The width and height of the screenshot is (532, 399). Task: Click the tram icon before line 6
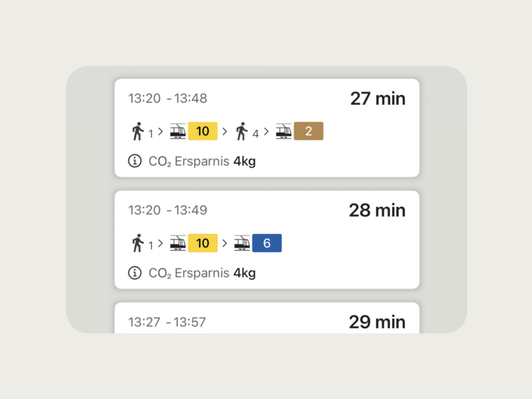242,243
